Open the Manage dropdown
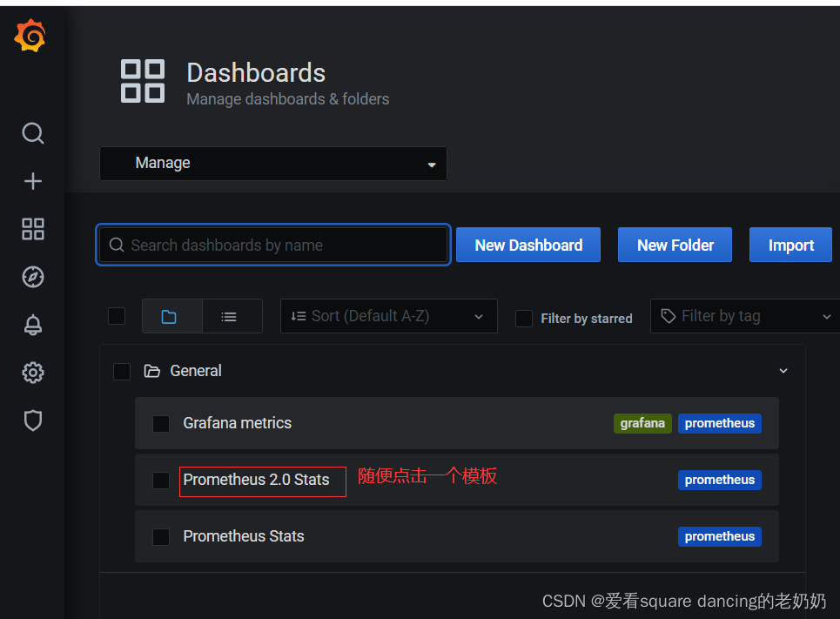 pos(273,164)
